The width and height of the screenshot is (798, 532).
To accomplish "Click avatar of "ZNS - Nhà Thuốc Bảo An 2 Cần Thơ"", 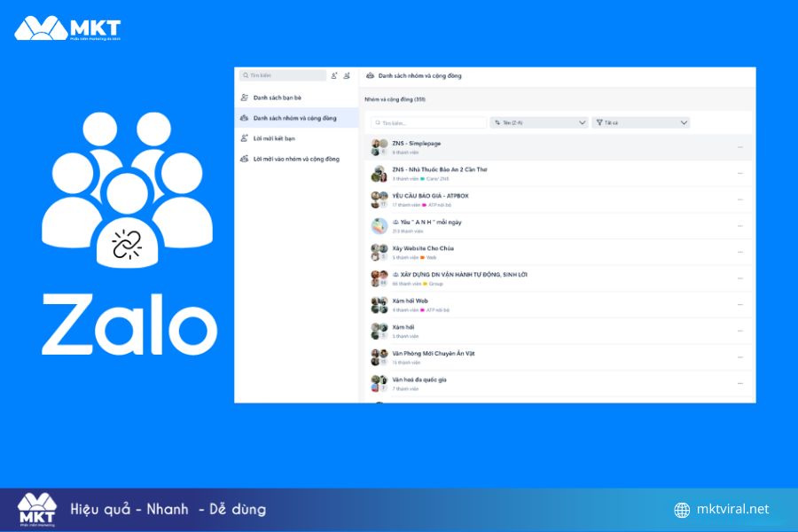I will [379, 174].
